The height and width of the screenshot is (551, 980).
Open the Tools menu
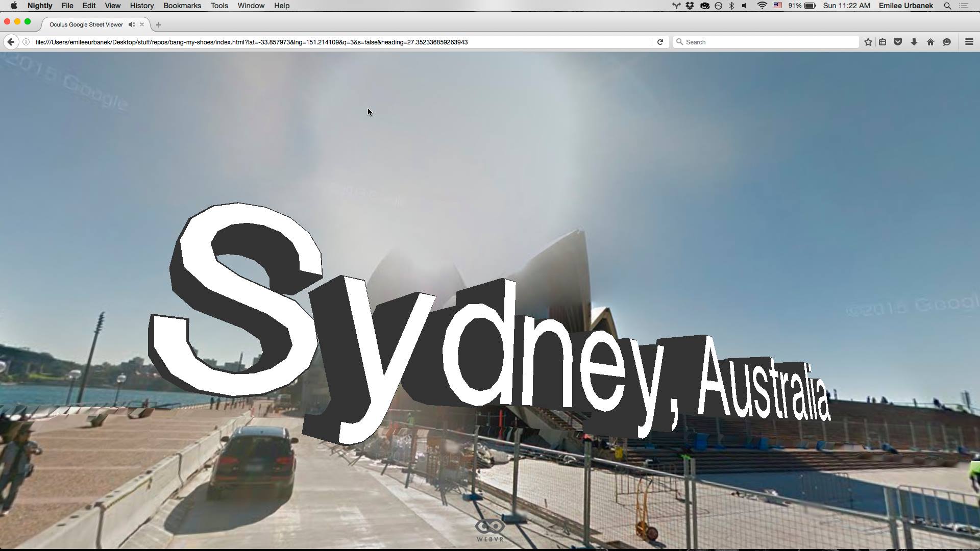tap(219, 6)
